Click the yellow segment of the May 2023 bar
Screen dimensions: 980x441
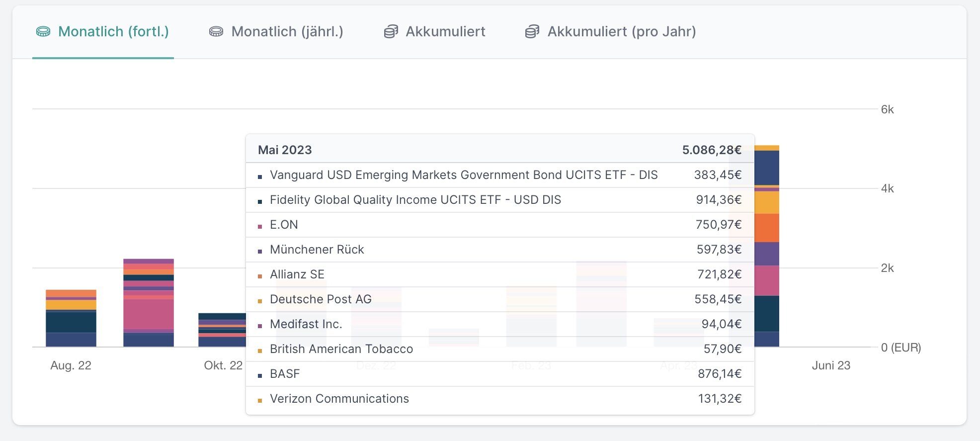(x=767, y=202)
